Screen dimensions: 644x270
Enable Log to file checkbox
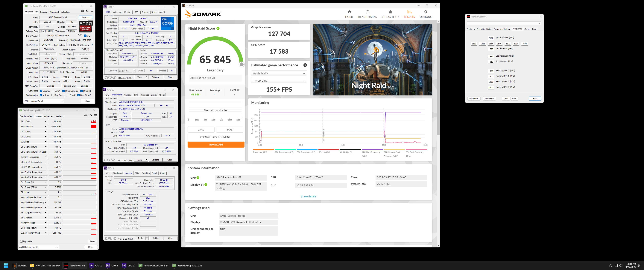pyautogui.click(x=22, y=241)
